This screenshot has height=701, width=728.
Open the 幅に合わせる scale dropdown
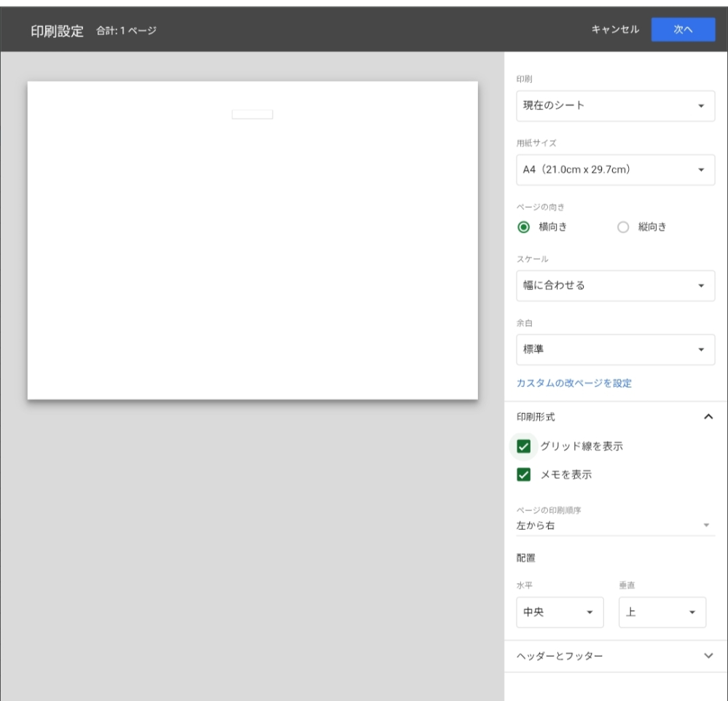[x=615, y=286]
